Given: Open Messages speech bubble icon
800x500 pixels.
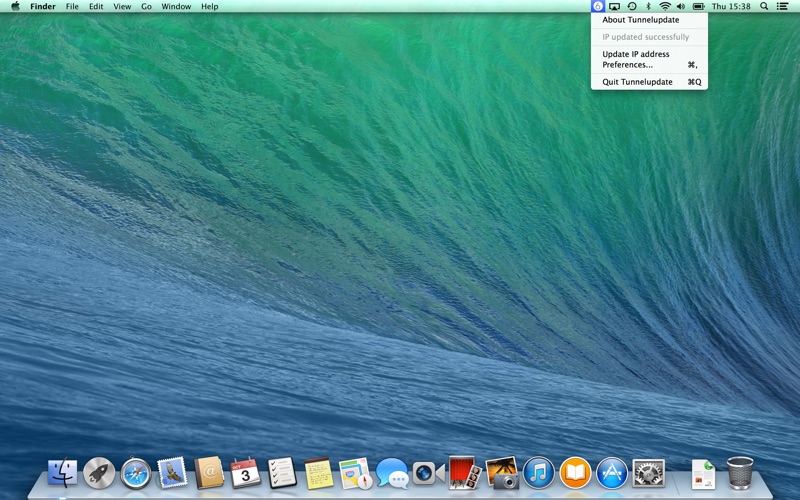Looking at the screenshot, I should (392, 473).
